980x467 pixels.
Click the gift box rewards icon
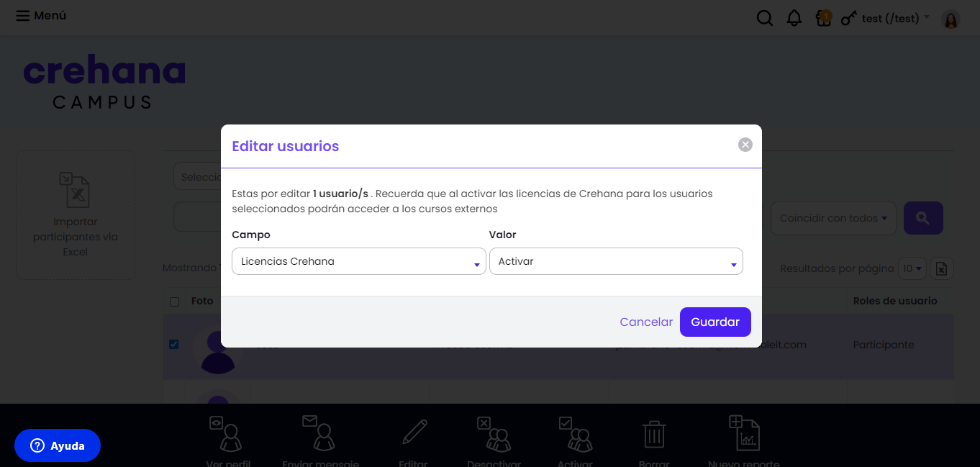(824, 18)
